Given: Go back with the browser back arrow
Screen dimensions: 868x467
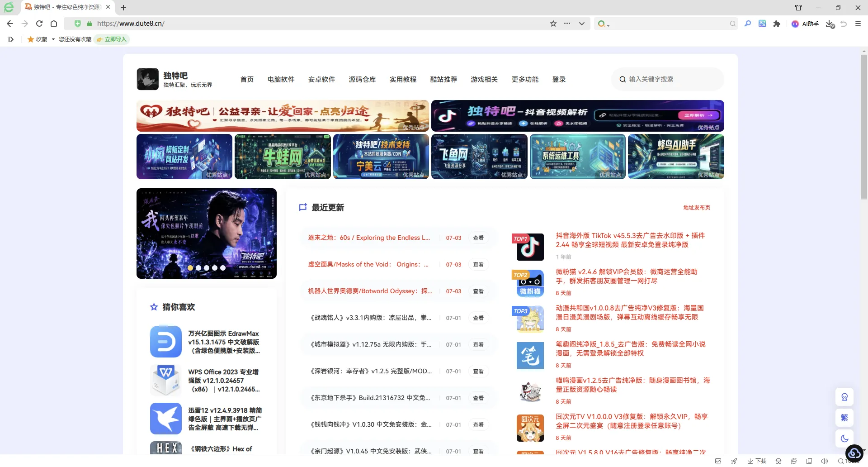Looking at the screenshot, I should (10, 24).
